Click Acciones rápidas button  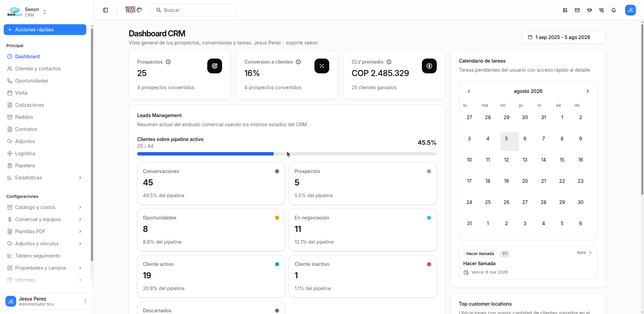(x=45, y=30)
